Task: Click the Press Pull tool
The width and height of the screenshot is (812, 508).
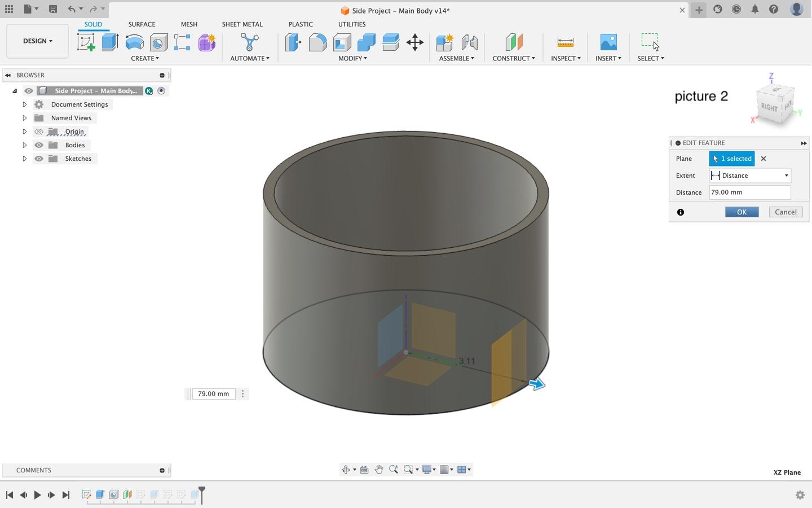Action: (x=293, y=42)
